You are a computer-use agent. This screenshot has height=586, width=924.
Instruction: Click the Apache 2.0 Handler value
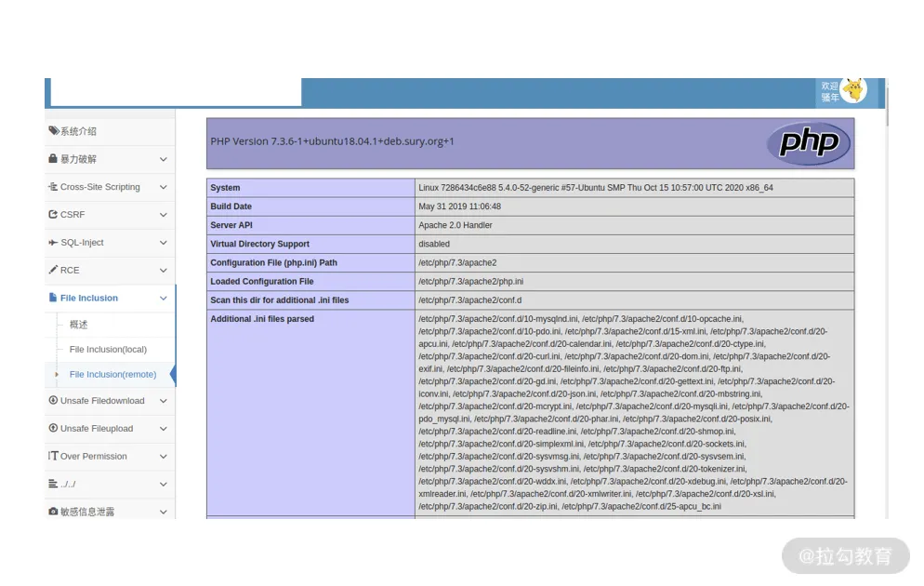[x=455, y=225]
